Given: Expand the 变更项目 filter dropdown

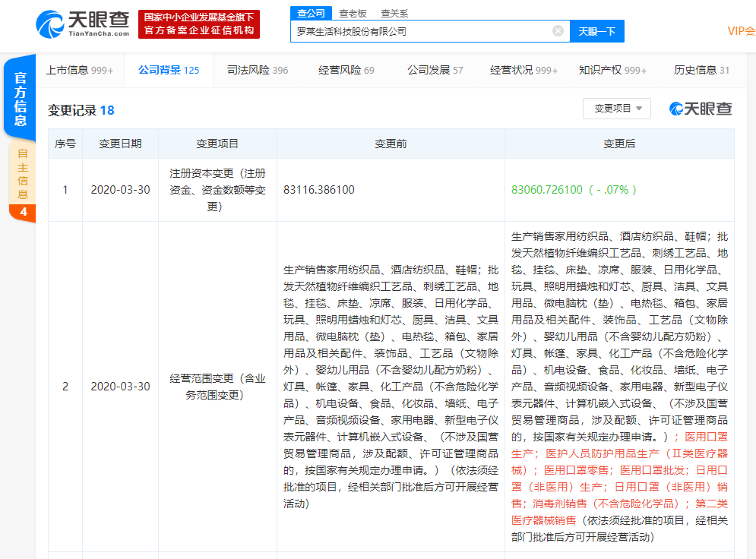Looking at the screenshot, I should (x=617, y=109).
